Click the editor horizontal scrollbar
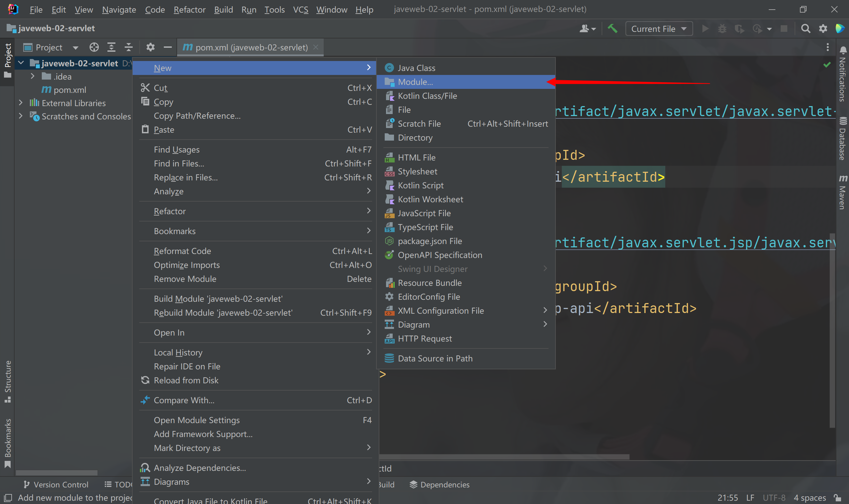This screenshot has width=849, height=504. click(x=504, y=457)
